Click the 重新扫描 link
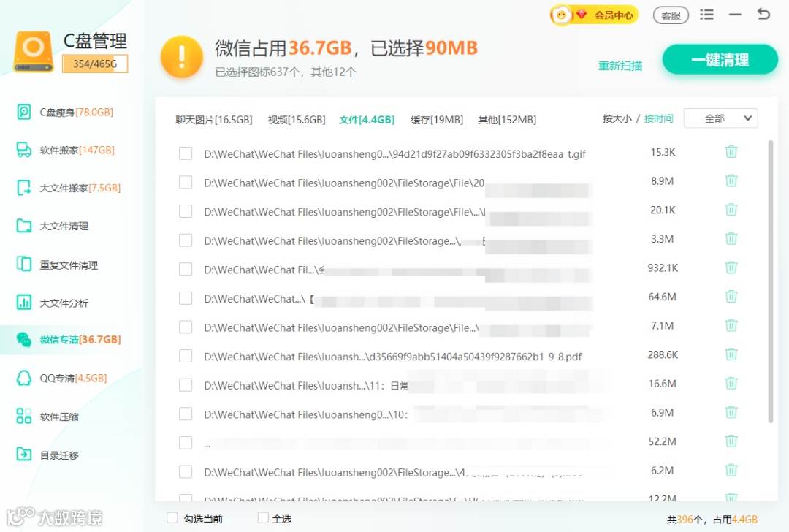789x532 pixels. (620, 66)
